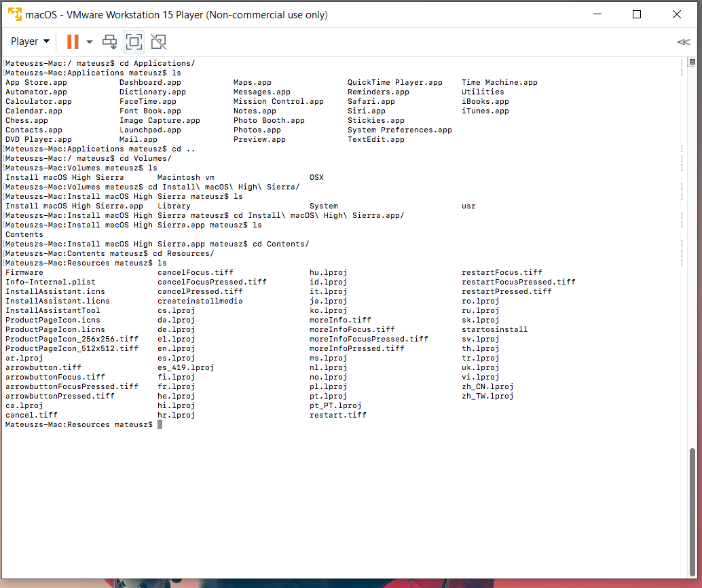Viewport: 702px width, 588px height.
Task: Click the createinstallmedia file name
Action: [200, 301]
